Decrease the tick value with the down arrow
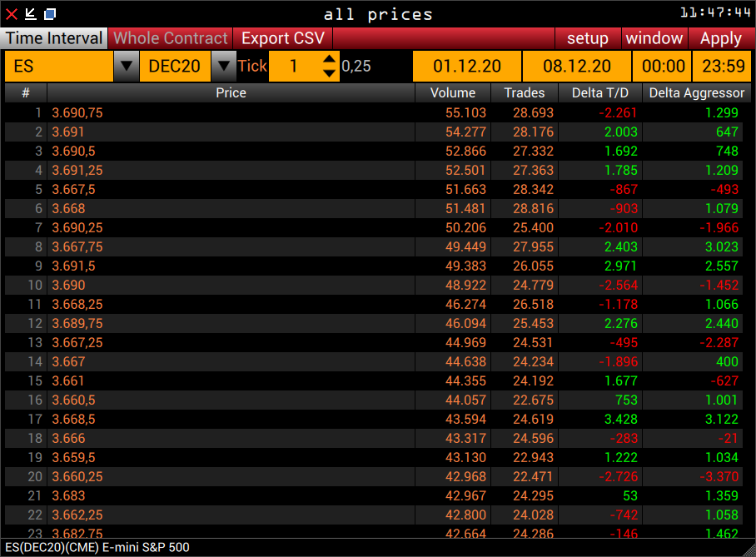This screenshot has width=756, height=557. tap(328, 72)
